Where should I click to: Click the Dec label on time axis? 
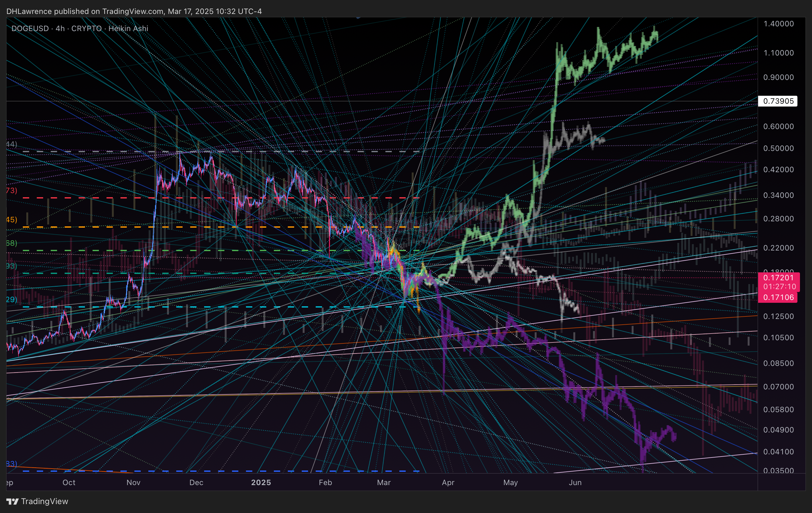point(196,483)
